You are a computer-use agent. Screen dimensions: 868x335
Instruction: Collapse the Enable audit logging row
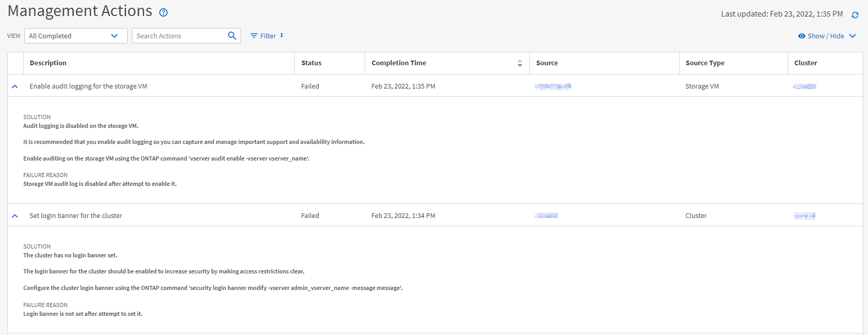(x=15, y=86)
